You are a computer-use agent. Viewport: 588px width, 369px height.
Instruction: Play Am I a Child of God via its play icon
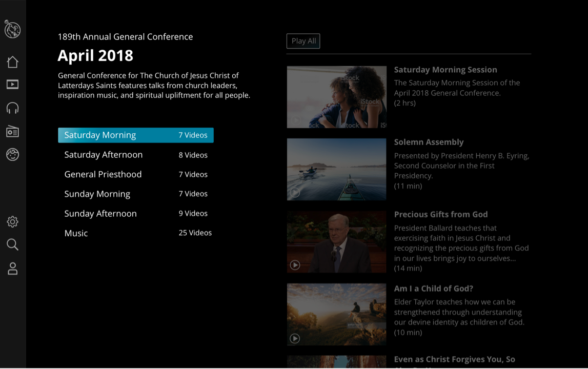295,338
